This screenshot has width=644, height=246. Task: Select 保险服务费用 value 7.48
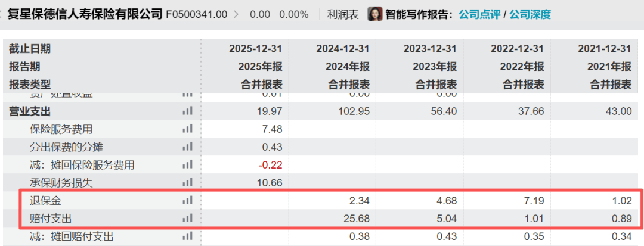[x=272, y=129]
